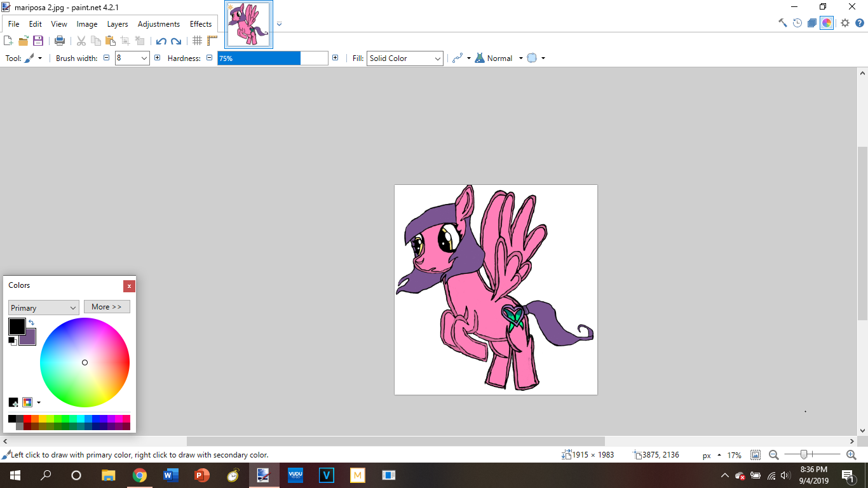Click the More >> button in Colors
868x488 pixels.
[x=107, y=307]
